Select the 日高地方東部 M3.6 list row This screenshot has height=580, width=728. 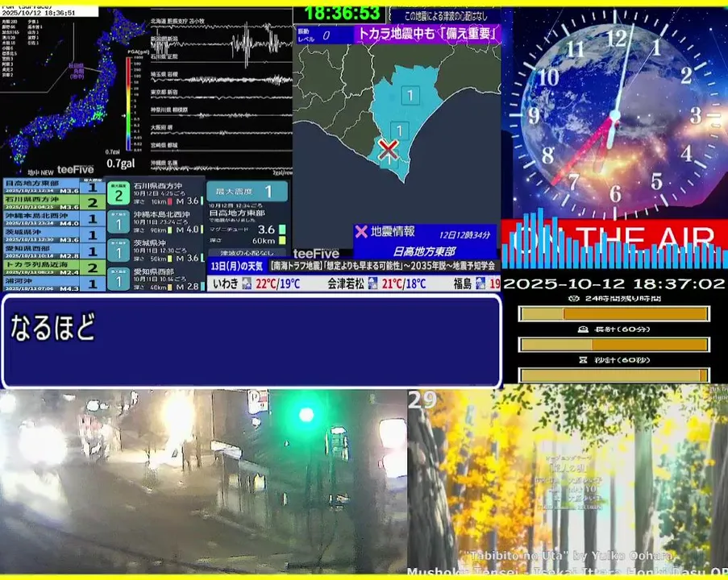click(x=54, y=187)
